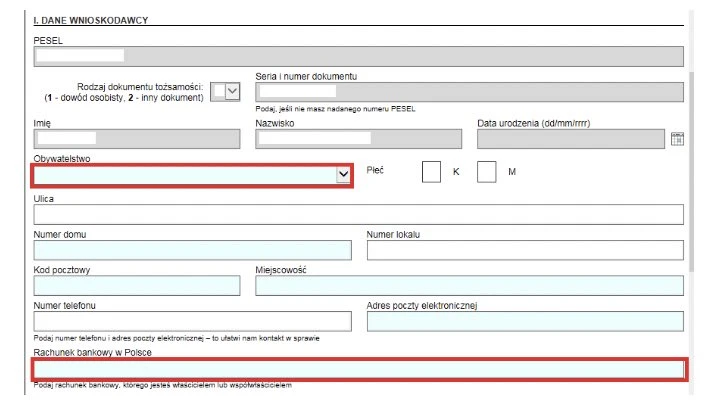
Task: Expand the Obywatelstwo dropdown arrow
Action: tap(343, 175)
